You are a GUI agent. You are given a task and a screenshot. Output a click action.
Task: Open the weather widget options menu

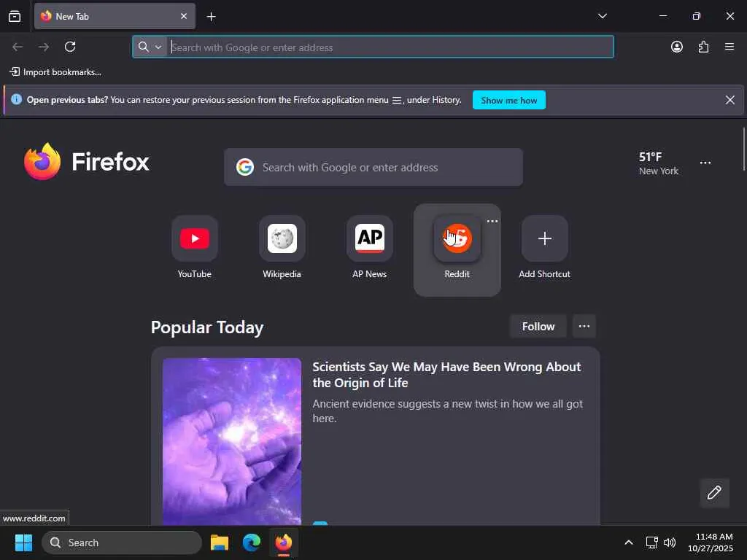(705, 163)
